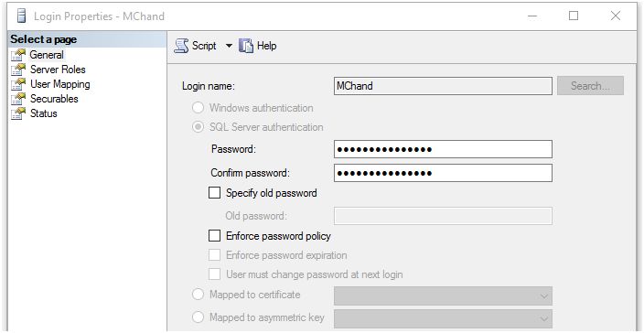The image size is (644, 333).
Task: Open the Mapped to certificate dropdown
Action: pos(443,296)
